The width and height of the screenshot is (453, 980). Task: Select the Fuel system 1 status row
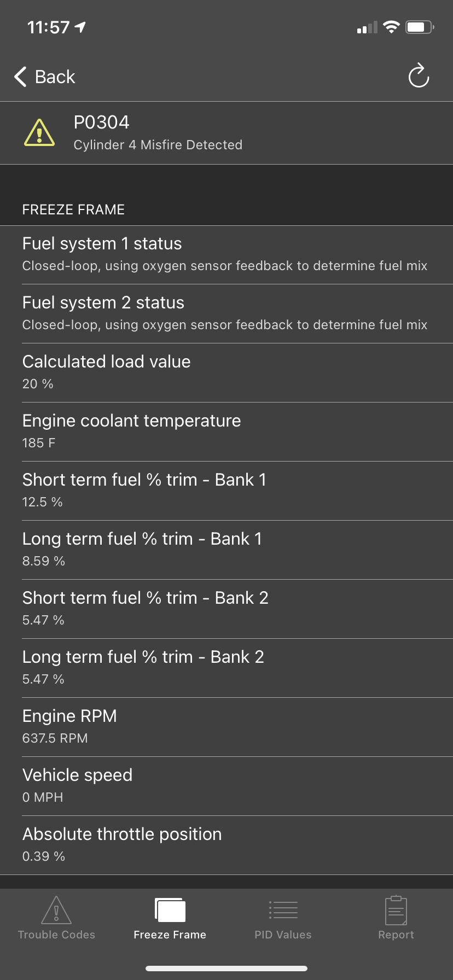(226, 254)
